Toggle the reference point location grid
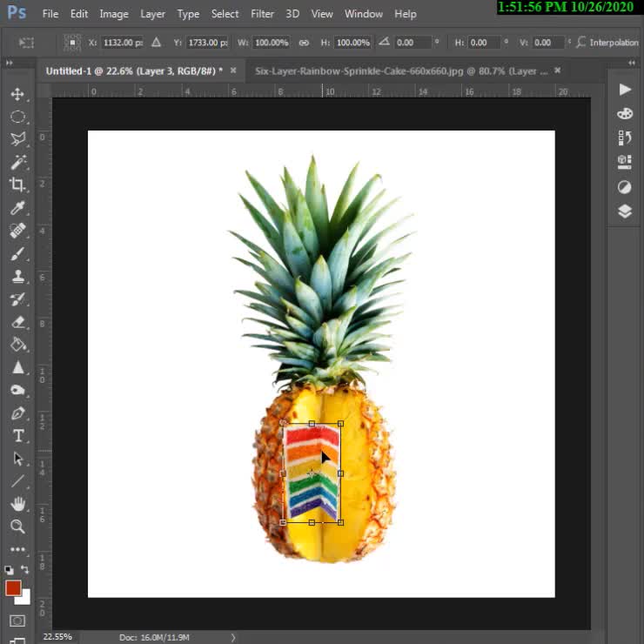 pyautogui.click(x=26, y=42)
